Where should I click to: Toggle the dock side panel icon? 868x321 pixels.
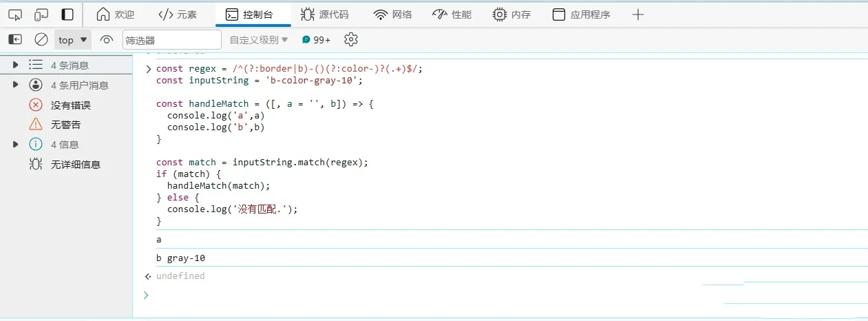coord(67,14)
